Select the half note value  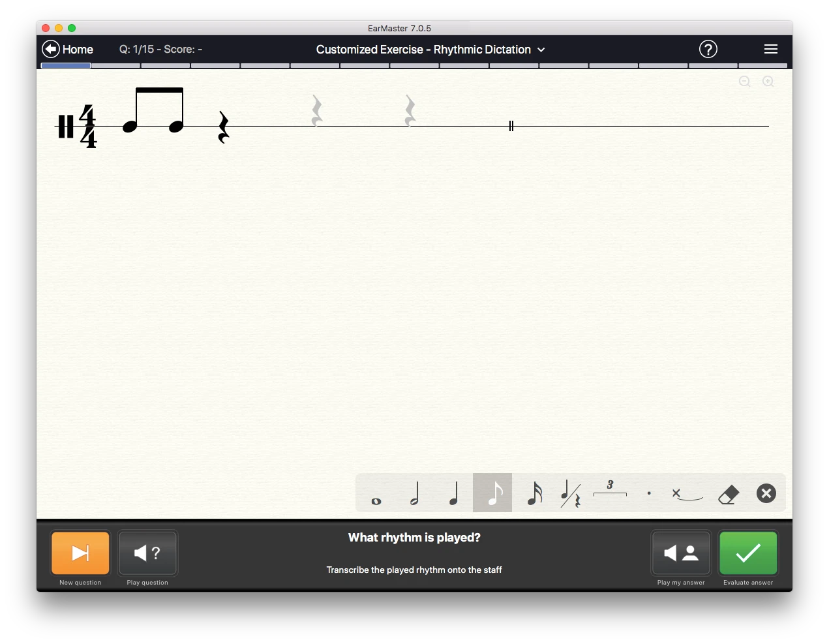[x=414, y=493]
